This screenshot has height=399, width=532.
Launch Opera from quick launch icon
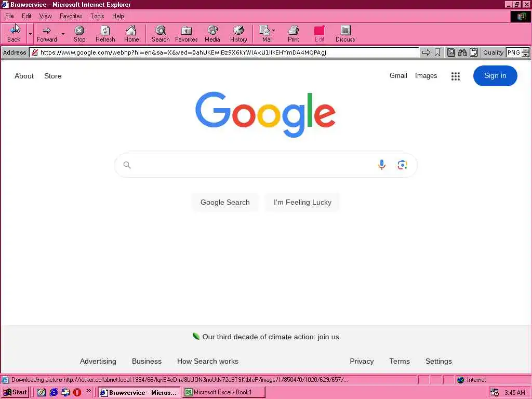pyautogui.click(x=77, y=392)
